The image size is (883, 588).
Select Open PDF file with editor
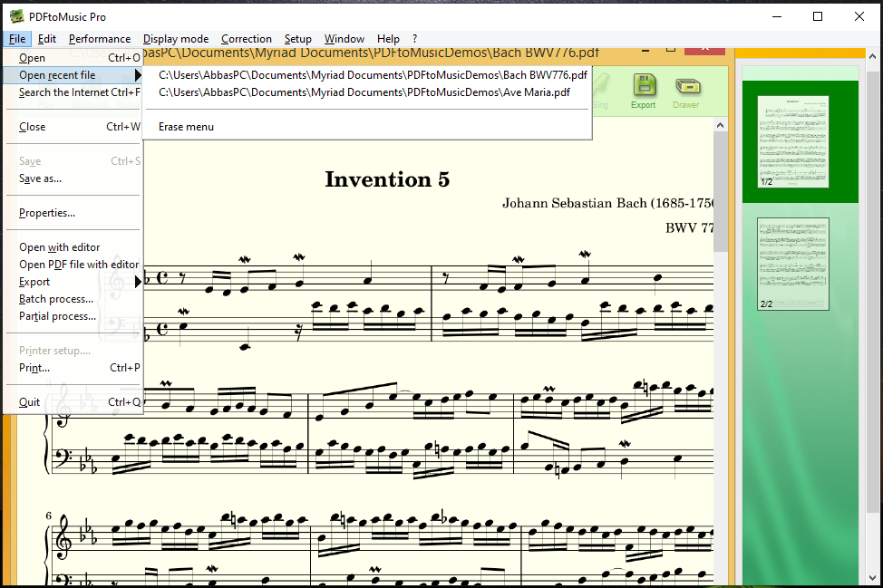[73, 265]
